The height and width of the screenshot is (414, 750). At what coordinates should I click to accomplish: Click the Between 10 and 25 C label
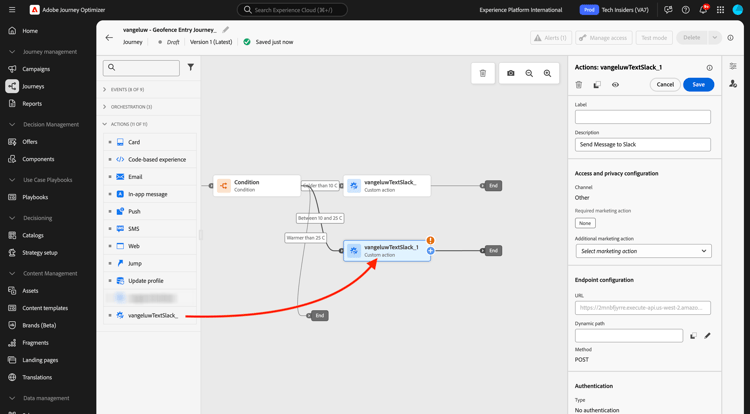[320, 218]
